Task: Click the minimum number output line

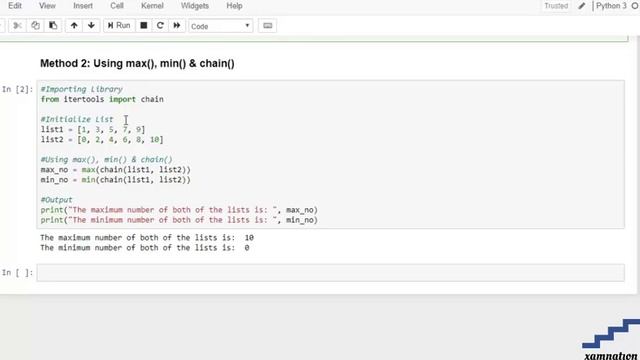Action: (144, 248)
